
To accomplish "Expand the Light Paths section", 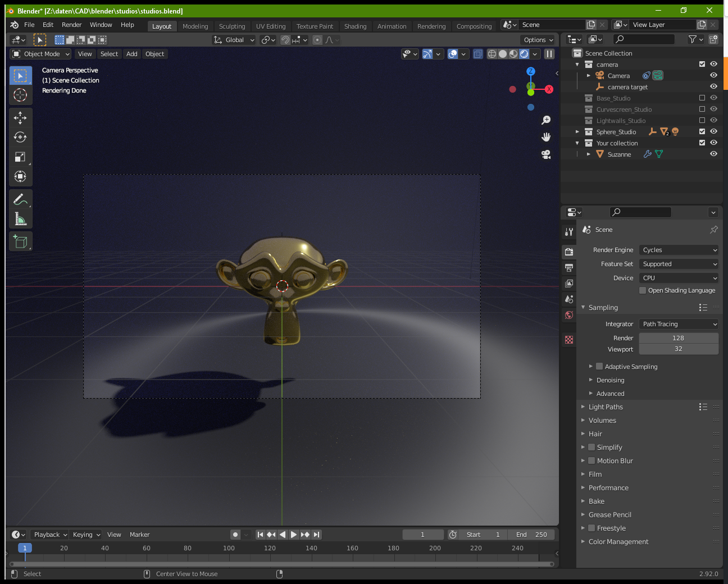I will click(606, 407).
